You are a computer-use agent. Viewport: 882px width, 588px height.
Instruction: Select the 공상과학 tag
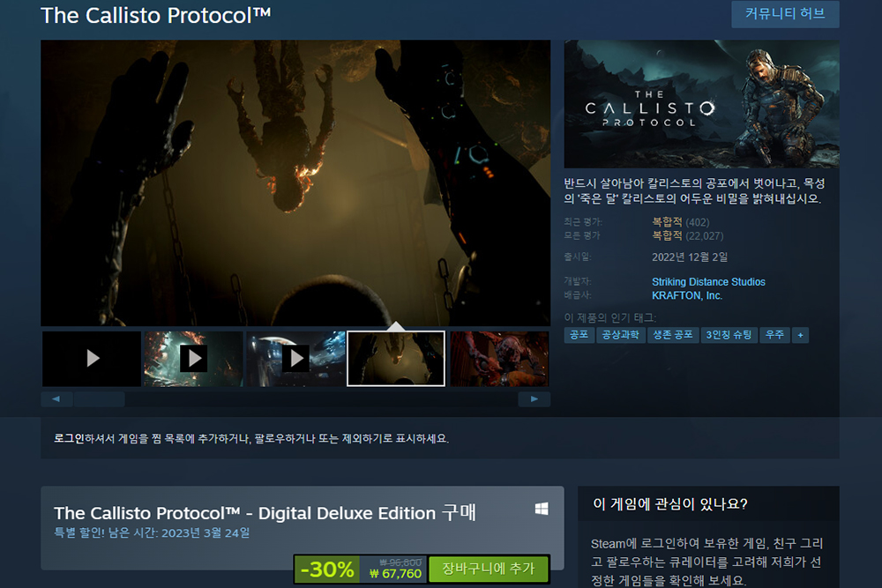pyautogui.click(x=620, y=335)
